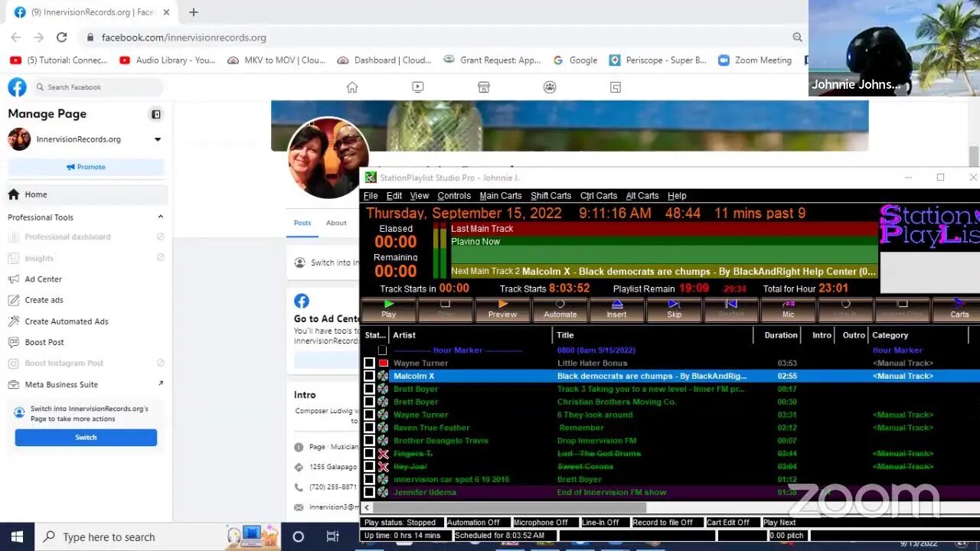Image resolution: width=980 pixels, height=551 pixels.
Task: Open Create Automated Ads link
Action: click(66, 321)
